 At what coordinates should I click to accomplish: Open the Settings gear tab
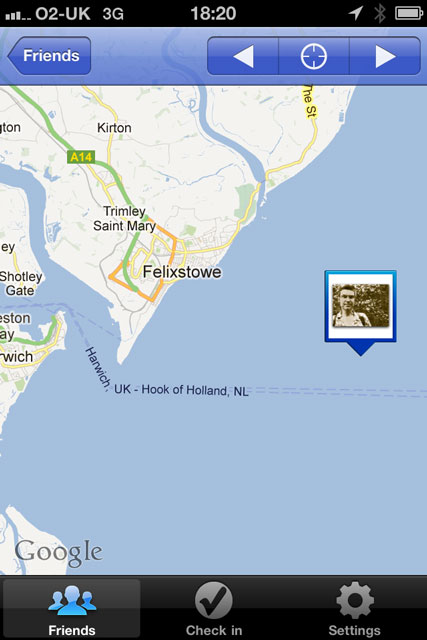(354, 609)
